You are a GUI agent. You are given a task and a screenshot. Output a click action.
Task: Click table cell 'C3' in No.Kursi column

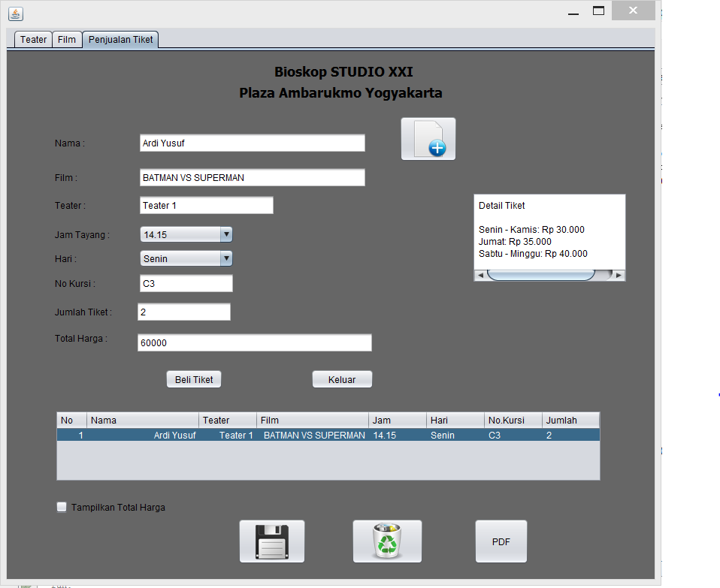(x=513, y=435)
